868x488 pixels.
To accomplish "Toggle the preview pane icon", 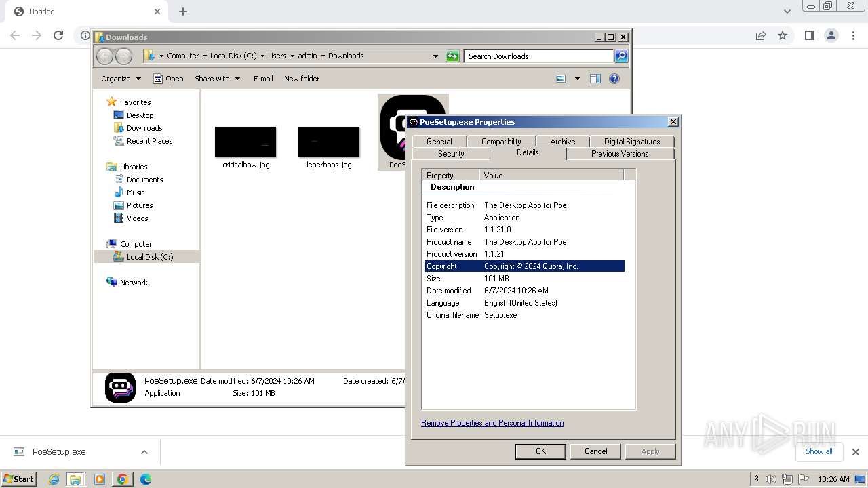I will [x=595, y=79].
